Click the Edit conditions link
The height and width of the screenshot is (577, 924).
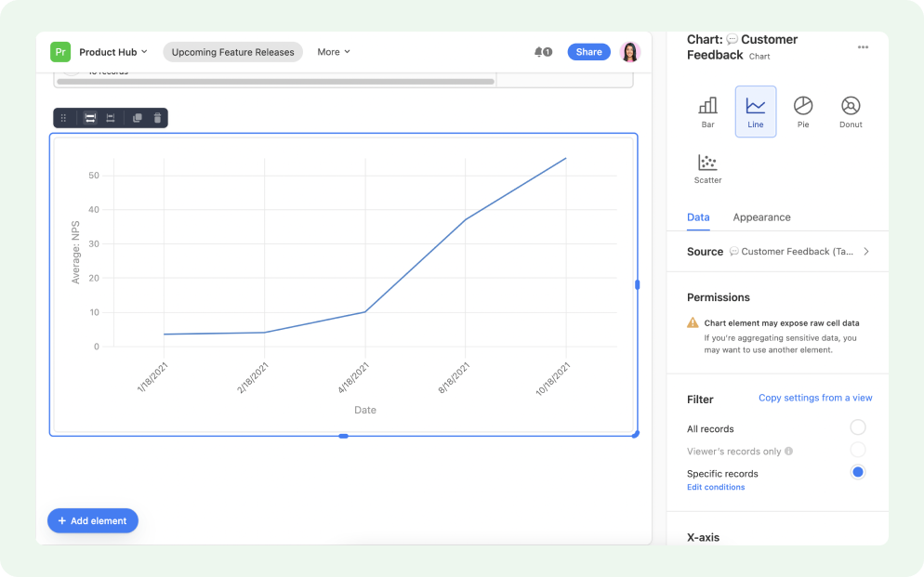pos(716,487)
